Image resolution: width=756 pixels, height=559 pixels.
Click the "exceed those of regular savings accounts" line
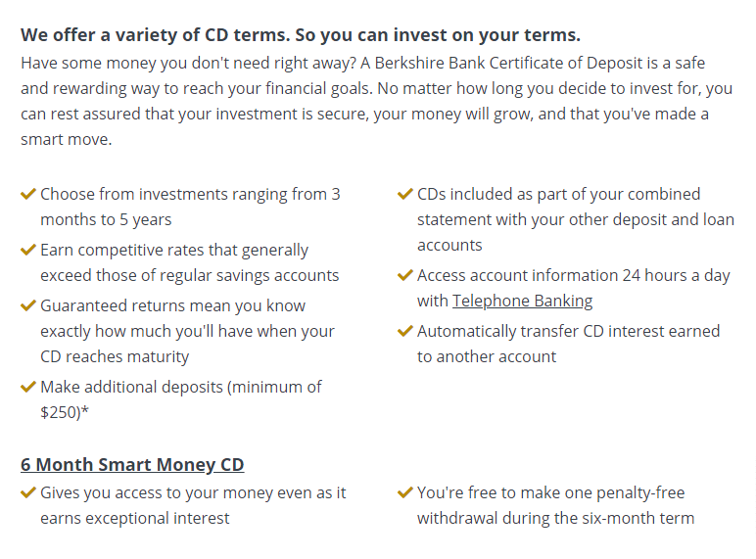(189, 276)
